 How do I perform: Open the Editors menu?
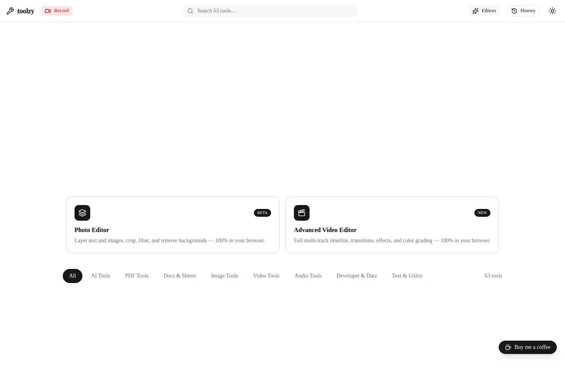[x=484, y=11]
